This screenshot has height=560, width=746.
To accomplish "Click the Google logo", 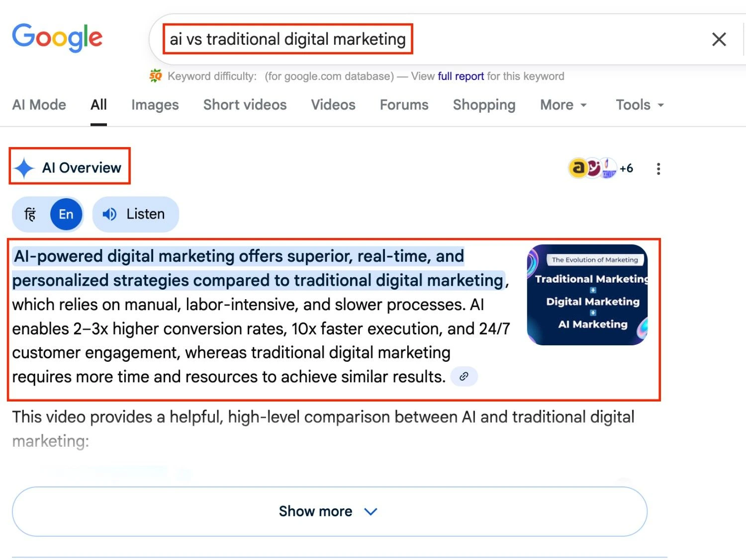I will (57, 36).
